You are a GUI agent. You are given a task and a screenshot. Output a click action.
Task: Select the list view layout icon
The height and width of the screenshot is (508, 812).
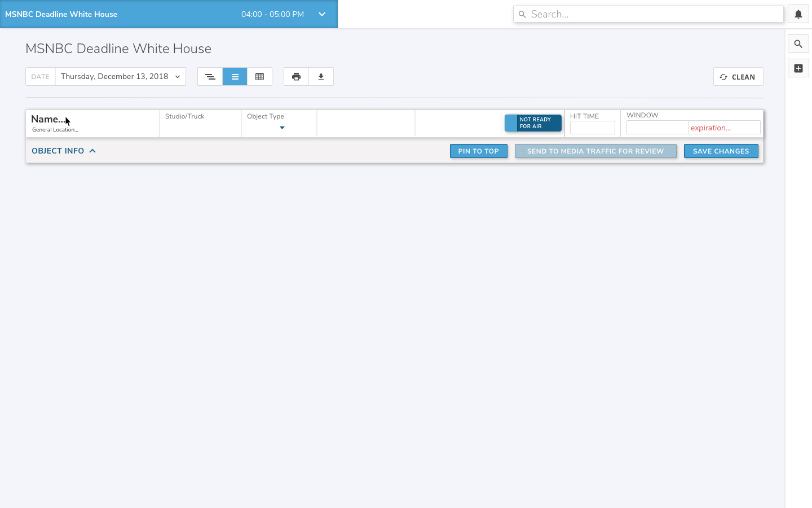click(235, 77)
